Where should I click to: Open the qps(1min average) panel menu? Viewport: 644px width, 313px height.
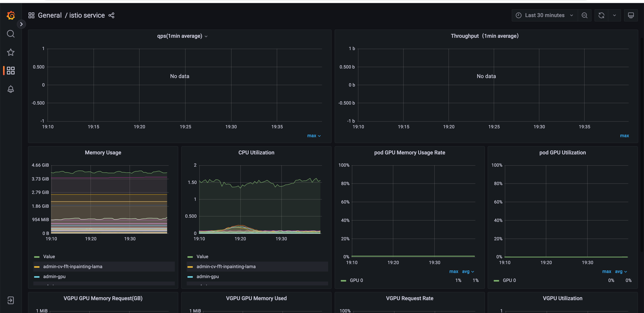pyautogui.click(x=182, y=36)
